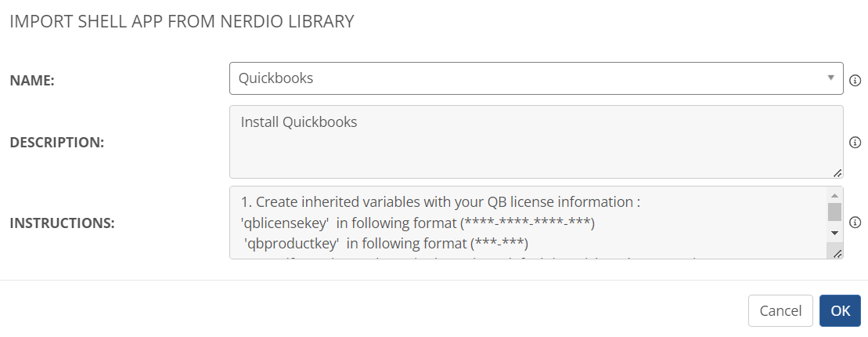Click the 'qblicensekey' line in the instructions
Image resolution: width=868 pixels, height=337 pixels.
[418, 223]
